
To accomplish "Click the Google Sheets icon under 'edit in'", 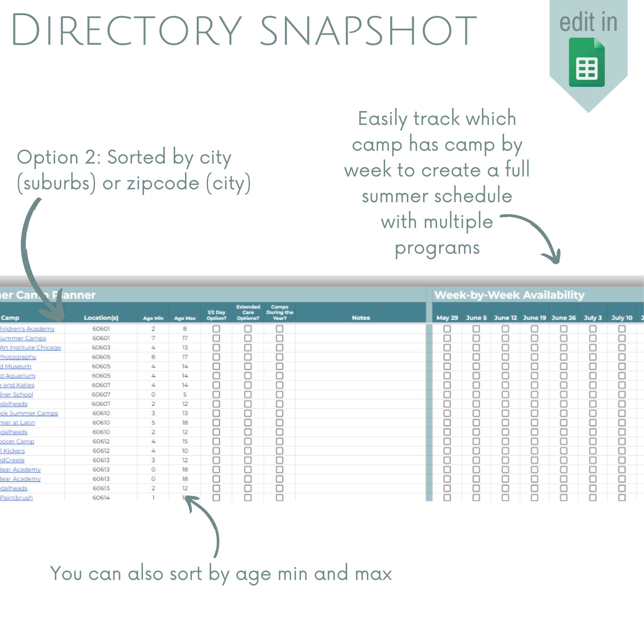I will click(587, 62).
